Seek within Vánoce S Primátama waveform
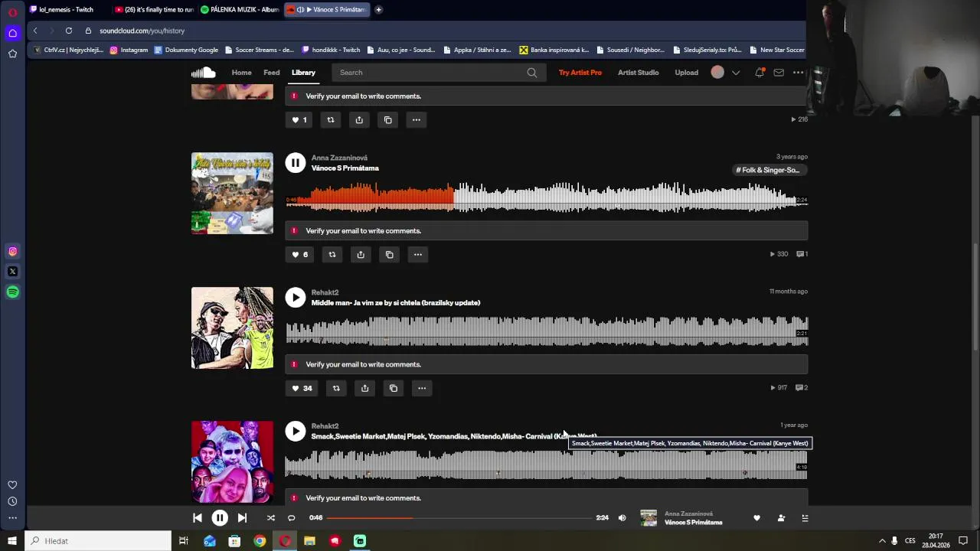The width and height of the screenshot is (980, 551). 547,197
